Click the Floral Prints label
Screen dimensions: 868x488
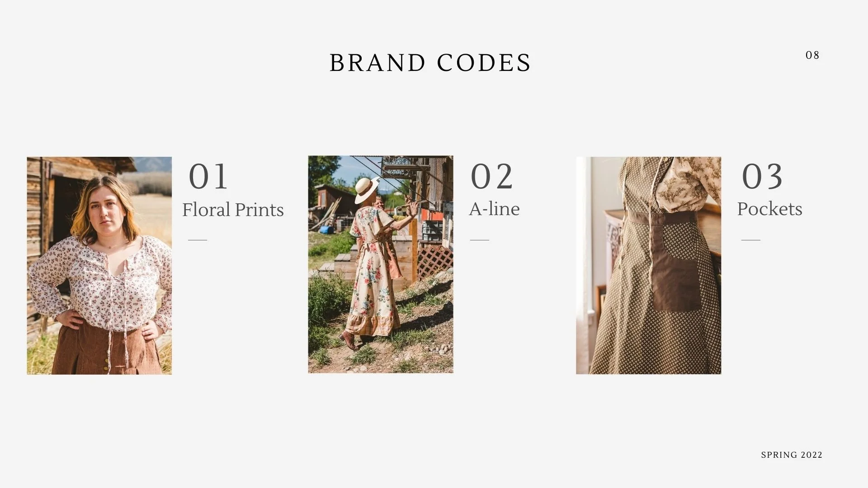[x=233, y=210]
